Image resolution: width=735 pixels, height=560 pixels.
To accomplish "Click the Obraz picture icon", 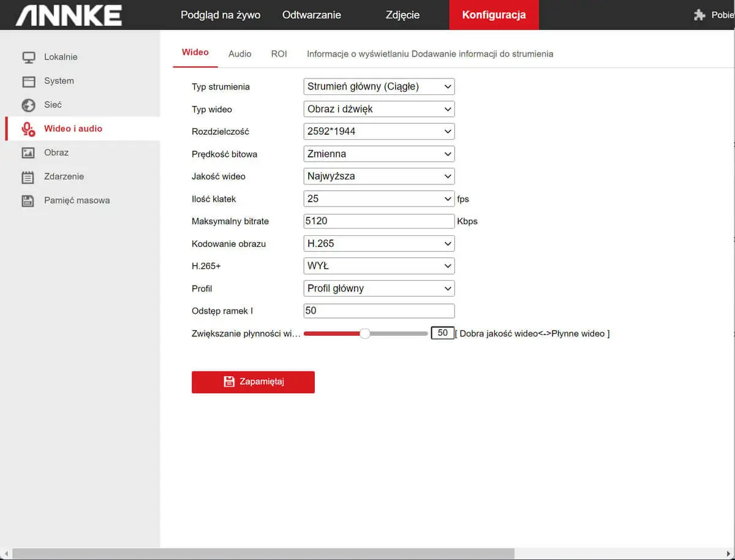I will [28, 153].
